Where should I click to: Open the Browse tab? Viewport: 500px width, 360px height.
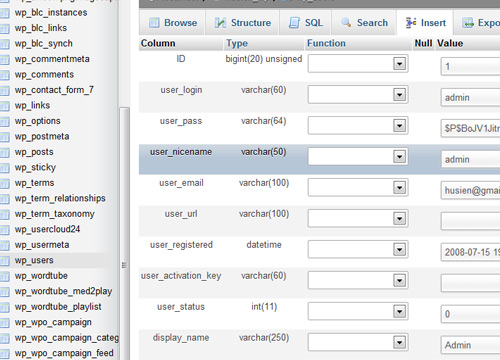coord(172,23)
